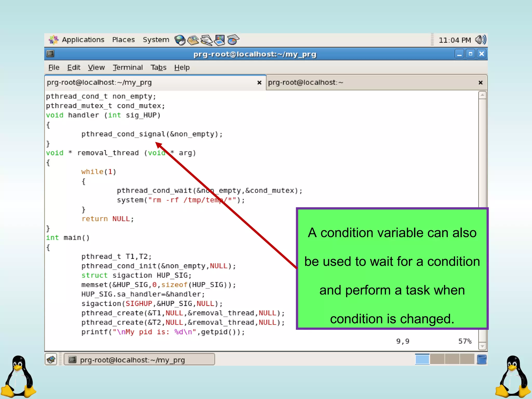The height and width of the screenshot is (399, 532).
Task: Open the Tabs menu
Action: click(x=158, y=68)
